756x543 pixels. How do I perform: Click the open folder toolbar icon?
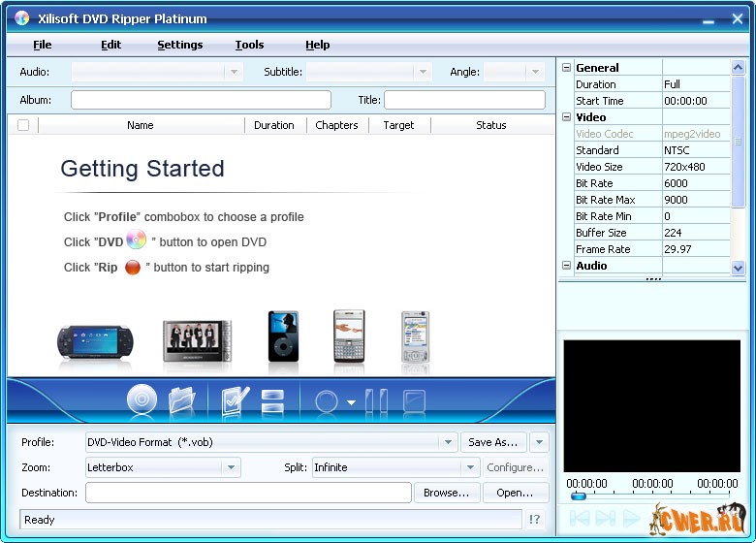point(181,399)
